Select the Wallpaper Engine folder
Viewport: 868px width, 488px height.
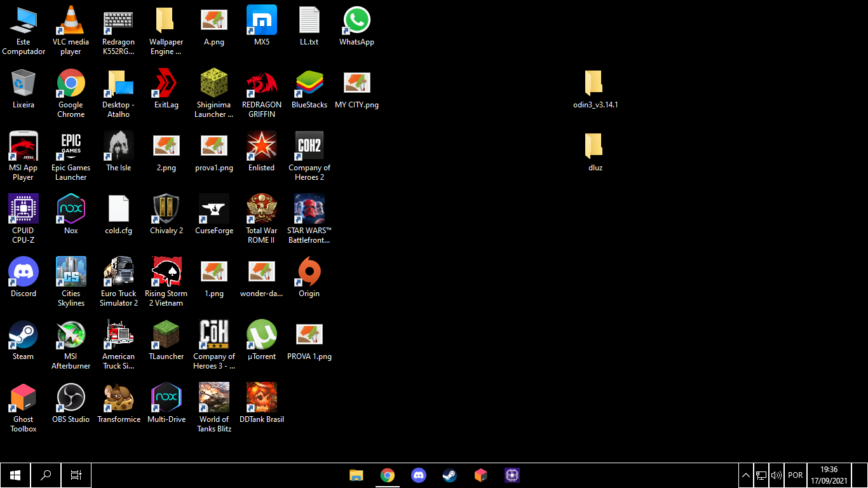(x=166, y=30)
